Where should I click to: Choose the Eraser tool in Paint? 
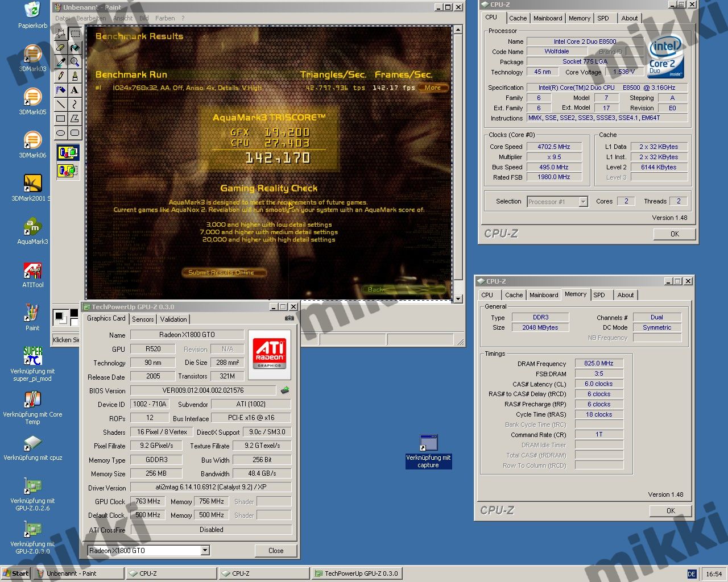point(61,48)
